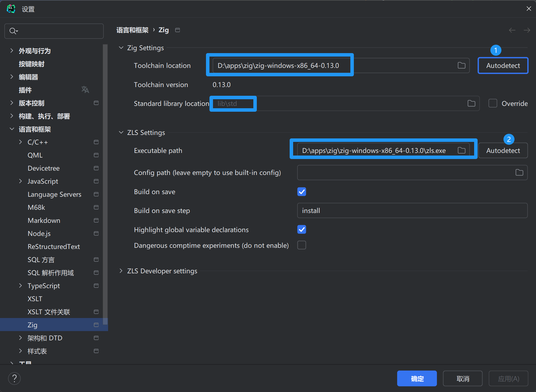
Task: Check Dangerous comptime experiments box
Action: tap(302, 245)
